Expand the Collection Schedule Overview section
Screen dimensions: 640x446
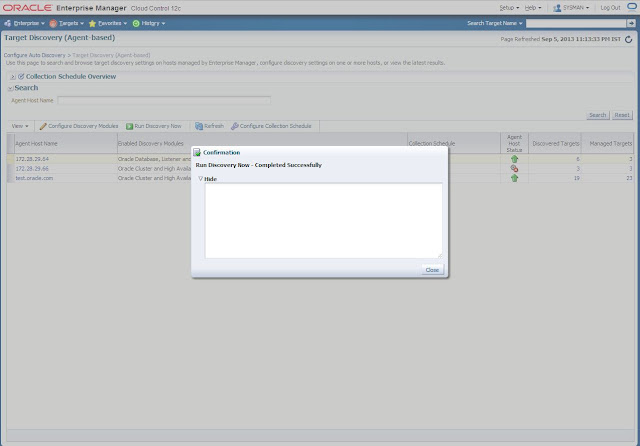coord(13,76)
